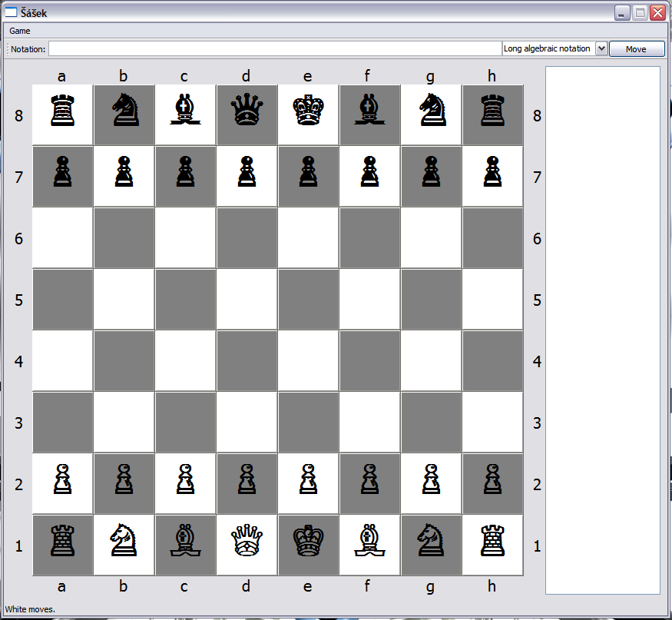Select the white queen on d1
672x620 pixels.
click(x=247, y=540)
